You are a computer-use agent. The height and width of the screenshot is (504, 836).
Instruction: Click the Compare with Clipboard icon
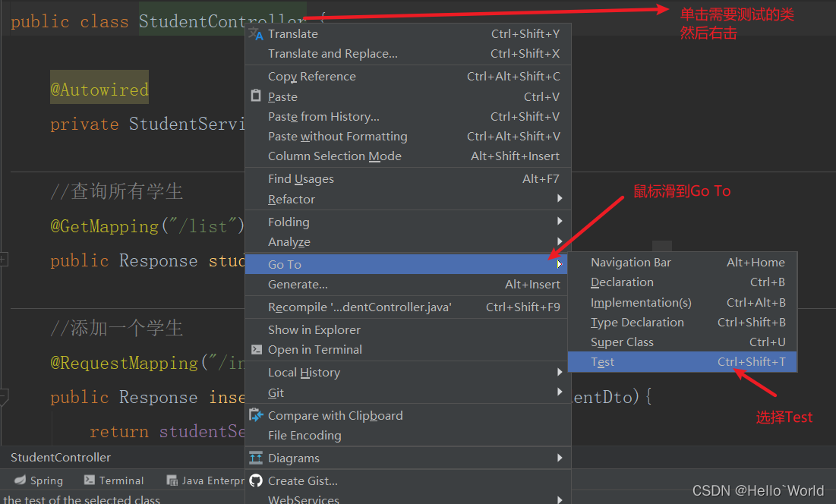coord(257,415)
